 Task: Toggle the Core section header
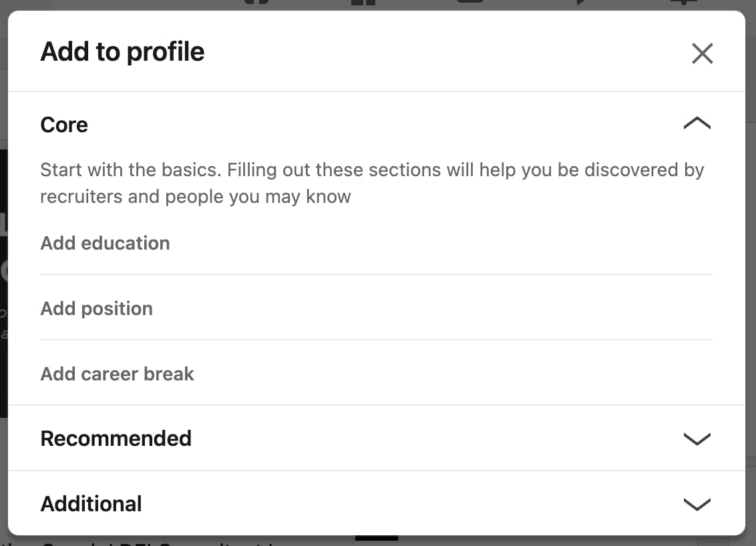(x=64, y=125)
